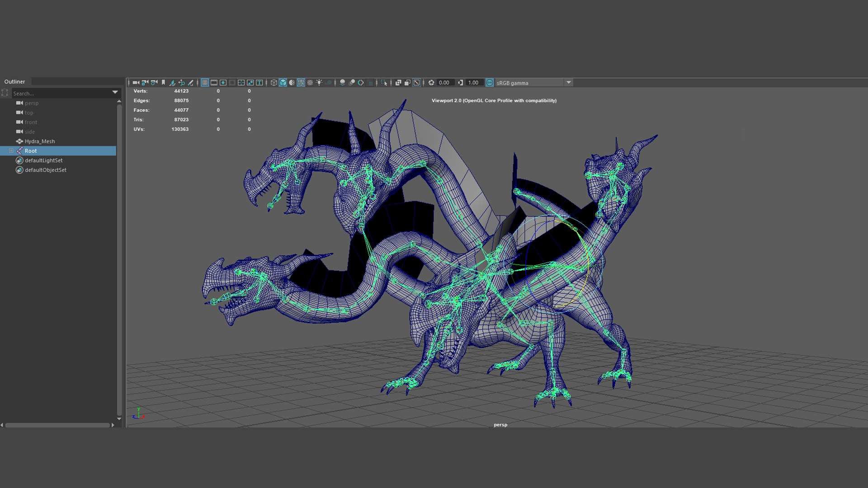Toggle the X-Ray Active Components icon
The width and height of the screenshot is (868, 488).
click(x=407, y=83)
